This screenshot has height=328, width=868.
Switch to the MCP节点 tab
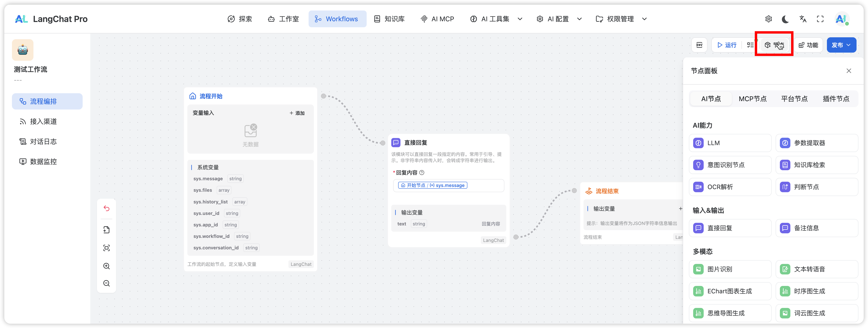click(x=752, y=99)
